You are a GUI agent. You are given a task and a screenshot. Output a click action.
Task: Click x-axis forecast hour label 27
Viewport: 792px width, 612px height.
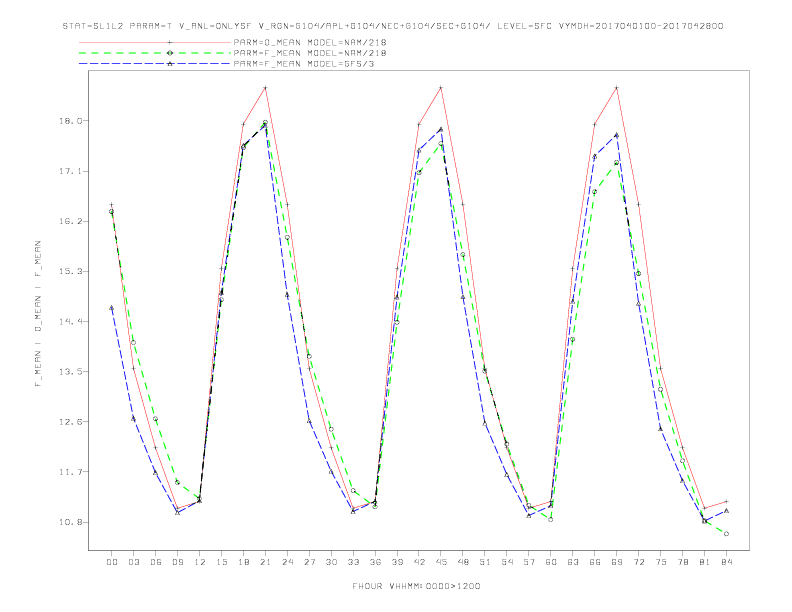click(x=309, y=562)
